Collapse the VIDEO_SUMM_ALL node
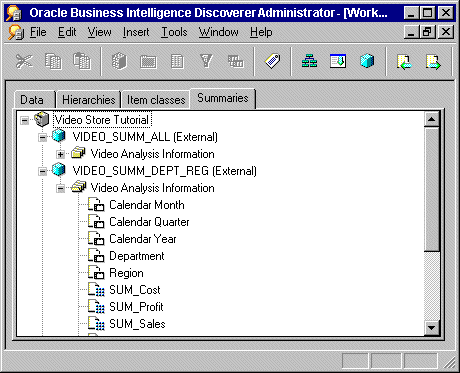 42,137
